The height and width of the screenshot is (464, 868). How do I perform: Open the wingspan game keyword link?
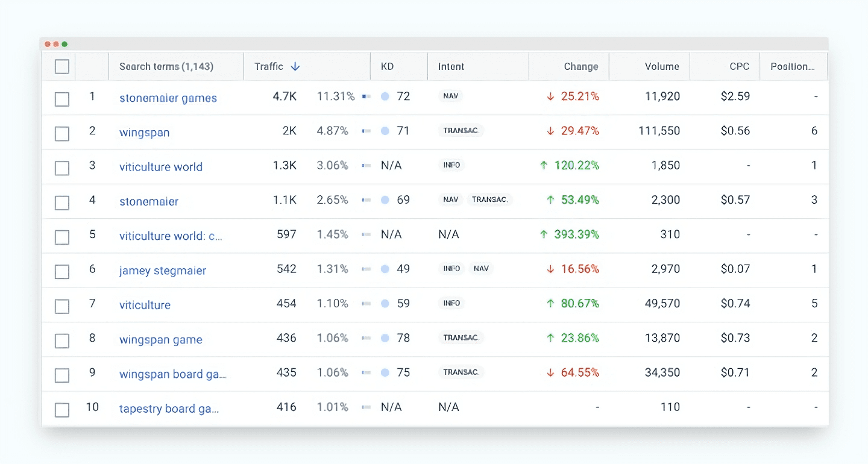pos(161,340)
